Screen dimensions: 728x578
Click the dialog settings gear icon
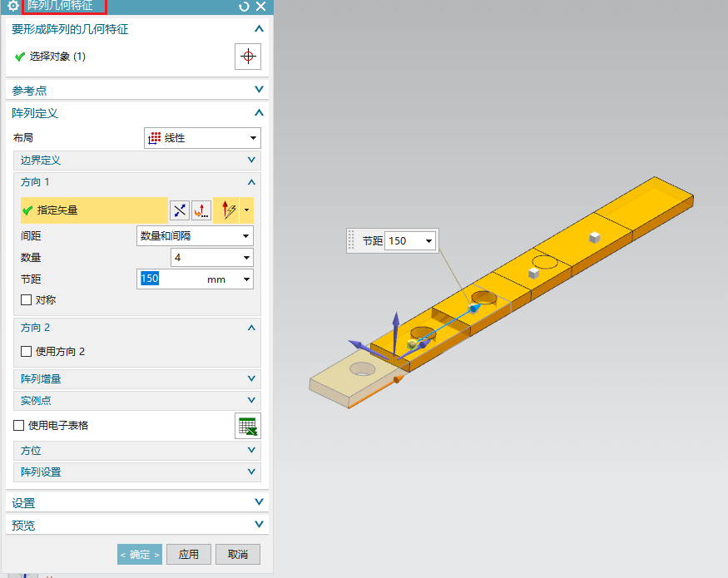click(12, 6)
